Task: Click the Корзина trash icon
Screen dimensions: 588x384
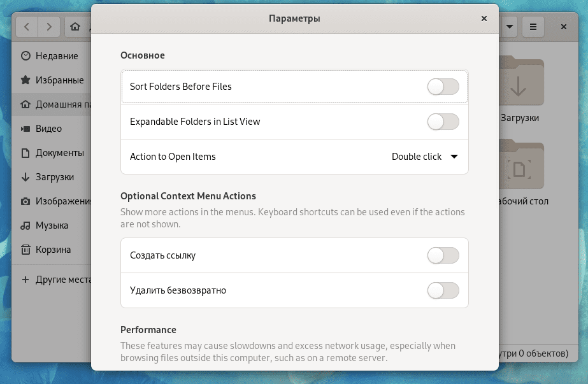Action: (x=25, y=250)
